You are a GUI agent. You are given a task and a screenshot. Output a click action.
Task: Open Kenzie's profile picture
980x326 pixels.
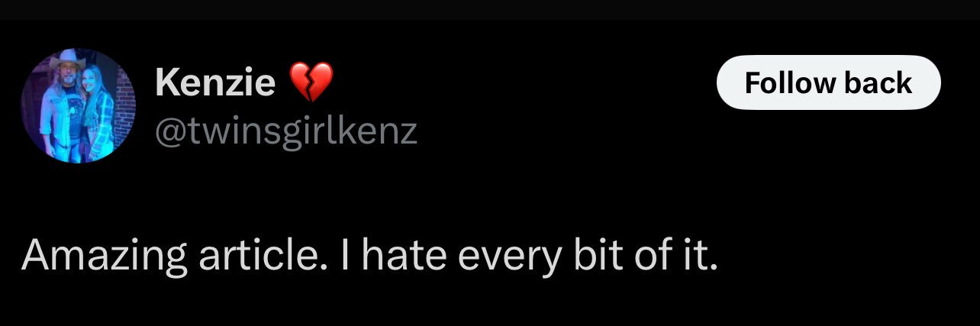[78, 105]
